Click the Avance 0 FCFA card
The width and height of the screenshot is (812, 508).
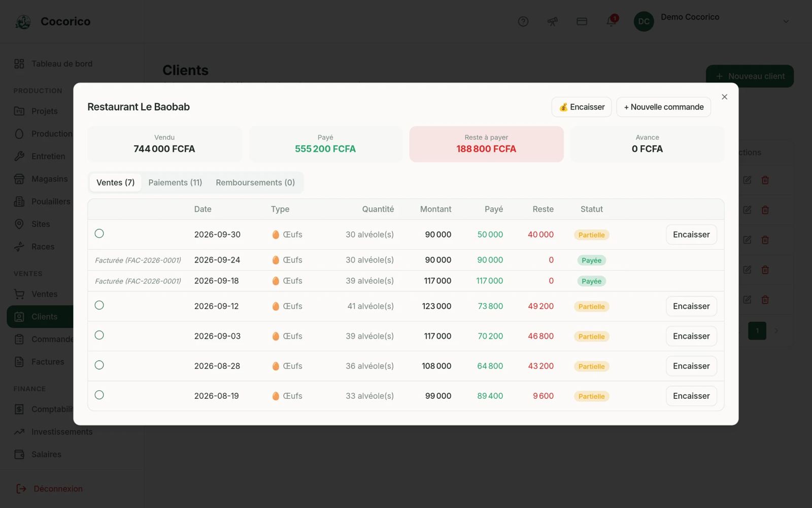pos(647,144)
